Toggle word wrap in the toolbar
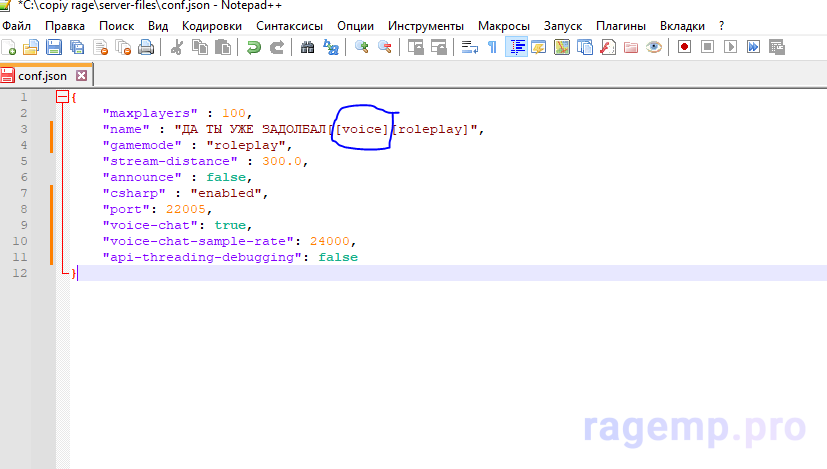This screenshot has height=469, width=827. pos(469,46)
